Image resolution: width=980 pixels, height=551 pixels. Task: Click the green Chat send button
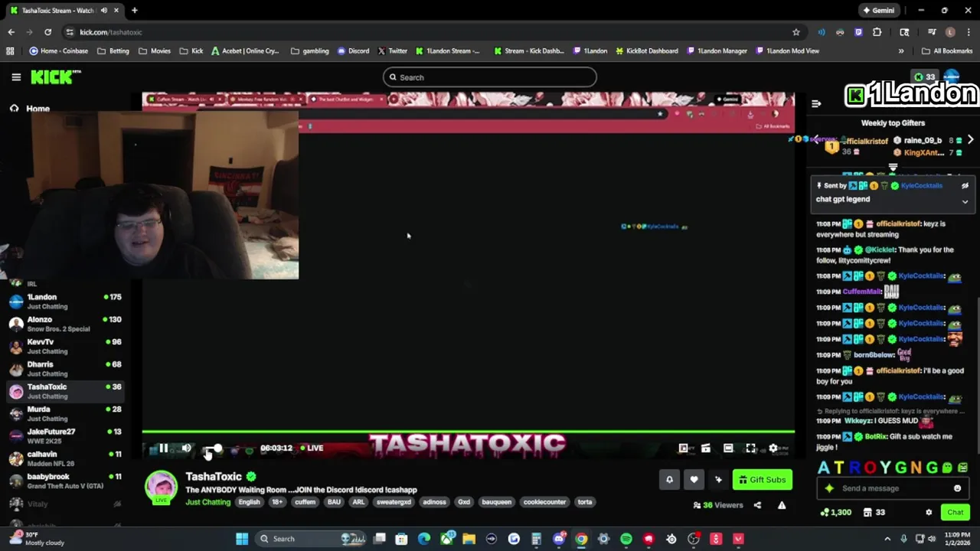955,513
